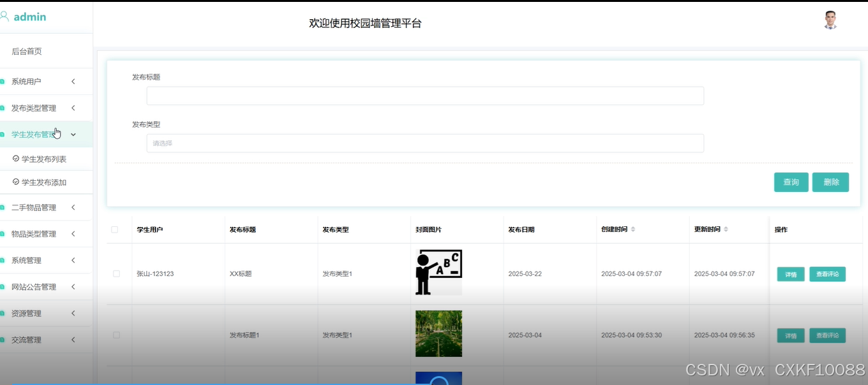868x385 pixels.
Task: Click the admin user icon in the sidebar header
Action: click(x=4, y=17)
